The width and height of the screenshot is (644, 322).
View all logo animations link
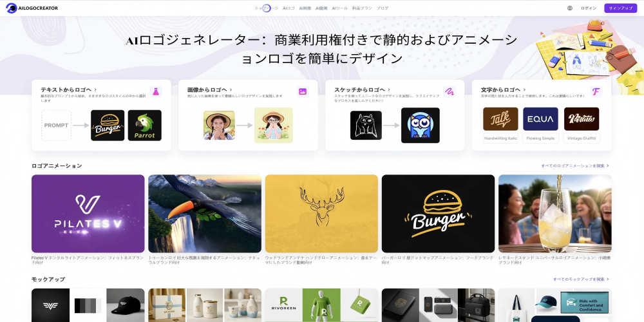[575, 166]
